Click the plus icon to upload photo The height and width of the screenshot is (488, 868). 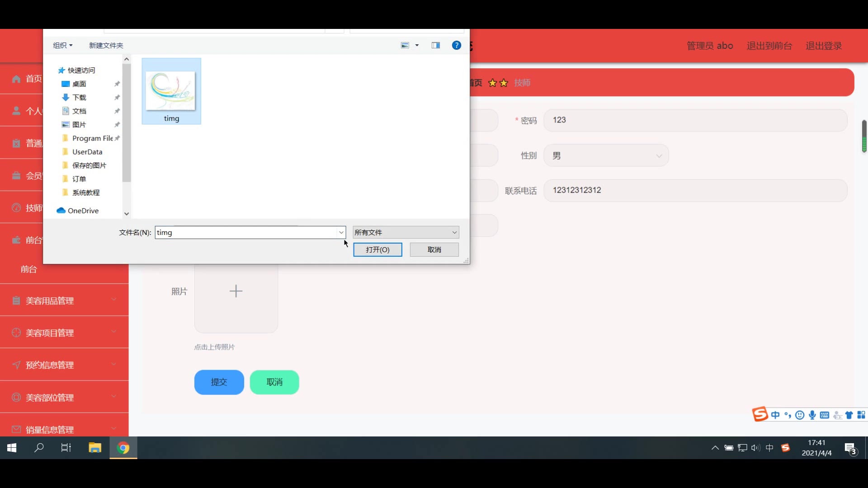coord(236,291)
